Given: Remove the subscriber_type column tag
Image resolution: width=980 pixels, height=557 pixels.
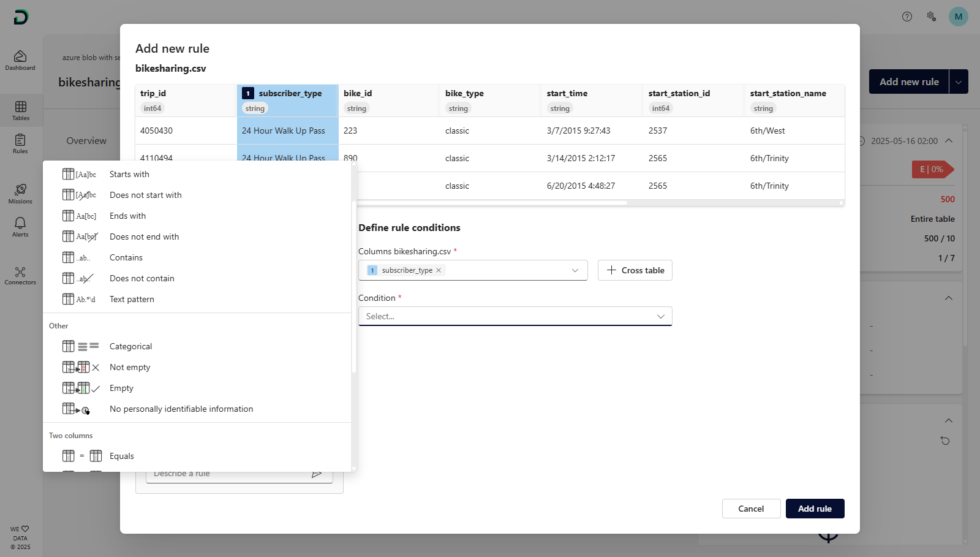Looking at the screenshot, I should point(439,270).
